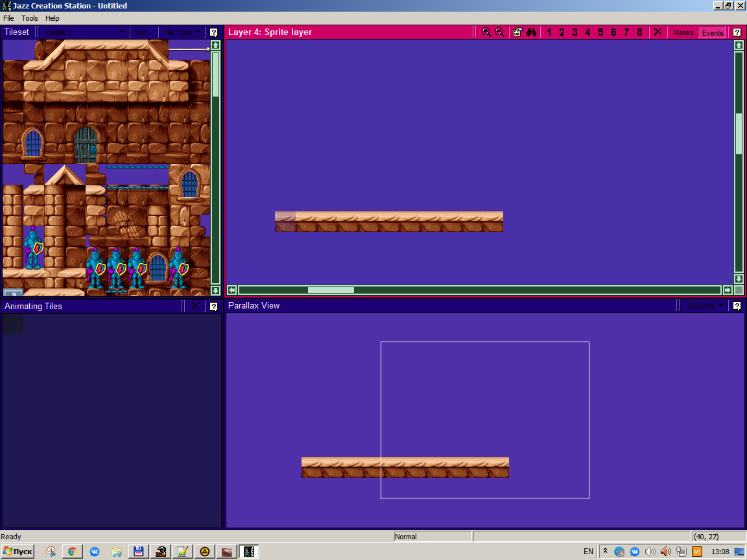Switch to layer 4

pos(587,32)
